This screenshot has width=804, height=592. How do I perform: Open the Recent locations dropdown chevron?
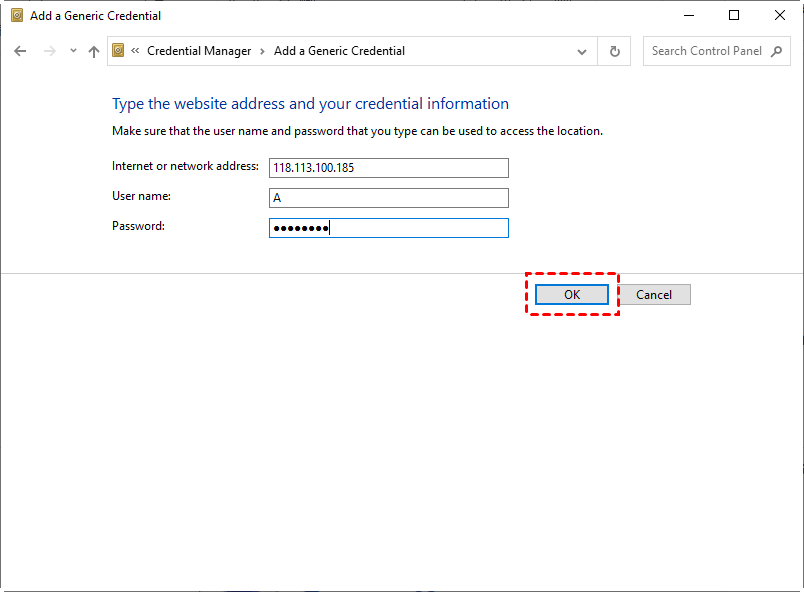(73, 51)
